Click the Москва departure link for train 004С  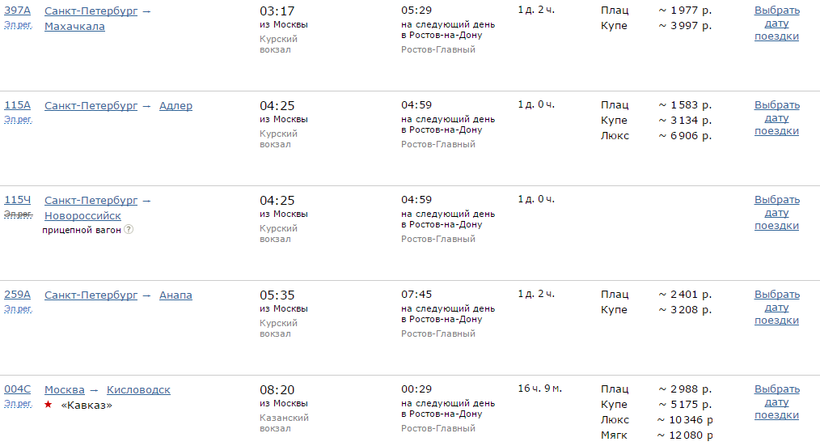tap(65, 390)
